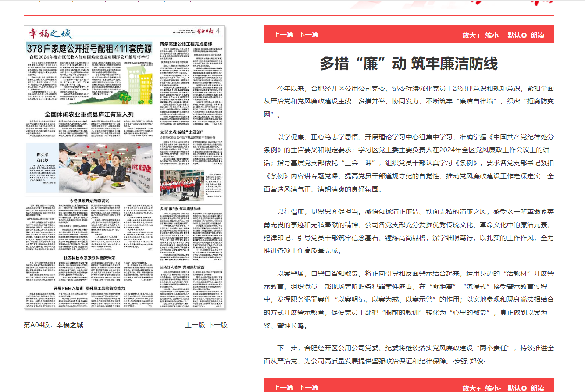Viewport: 585px width, 392px height.
Task: Enlarge text with top 放大+ button
Action: tap(471, 35)
